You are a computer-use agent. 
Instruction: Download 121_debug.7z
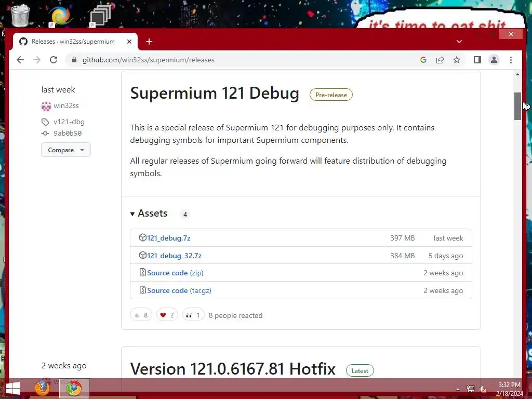coord(169,238)
